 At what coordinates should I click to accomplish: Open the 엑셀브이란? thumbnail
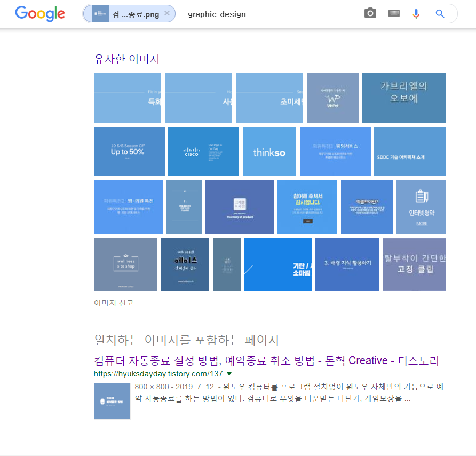(x=367, y=207)
